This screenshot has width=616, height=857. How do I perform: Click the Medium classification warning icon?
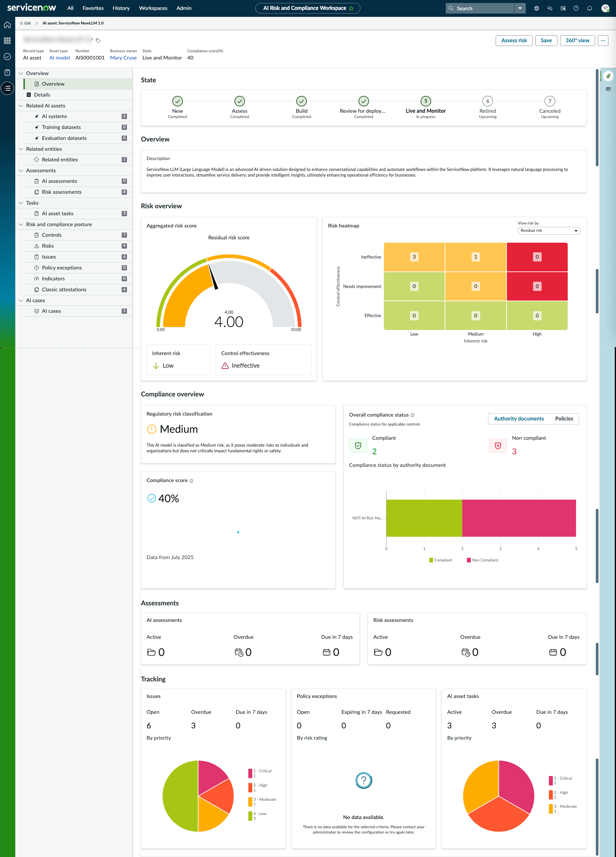tap(151, 429)
